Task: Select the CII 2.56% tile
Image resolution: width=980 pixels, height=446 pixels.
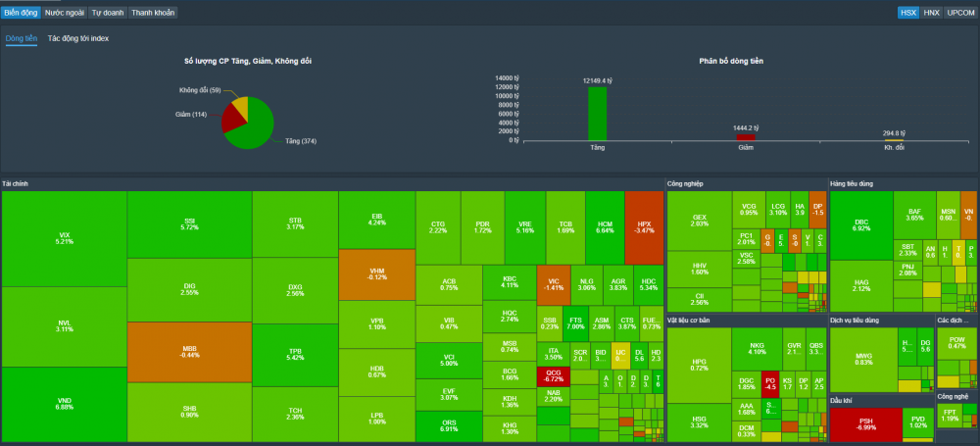Action: click(700, 300)
